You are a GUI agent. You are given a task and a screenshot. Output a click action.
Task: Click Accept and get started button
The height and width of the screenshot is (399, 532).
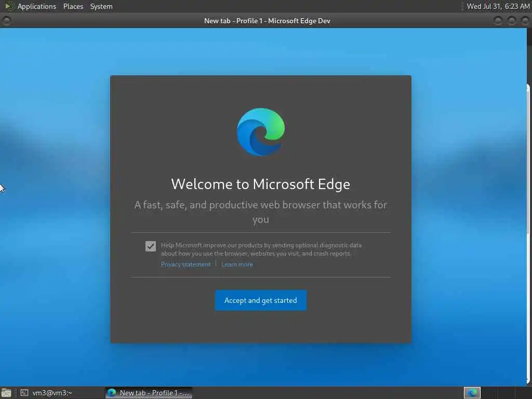(261, 300)
